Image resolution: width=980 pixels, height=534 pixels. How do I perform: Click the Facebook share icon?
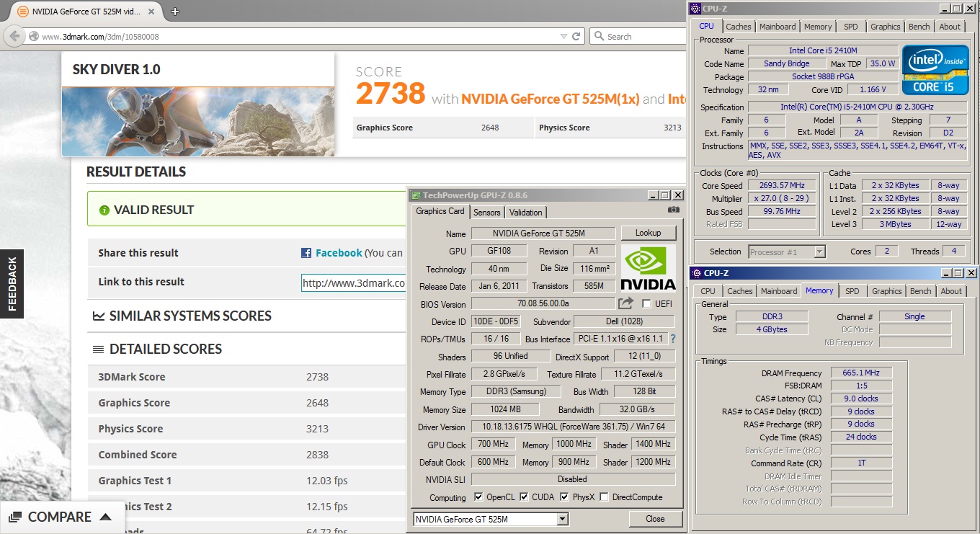[306, 253]
